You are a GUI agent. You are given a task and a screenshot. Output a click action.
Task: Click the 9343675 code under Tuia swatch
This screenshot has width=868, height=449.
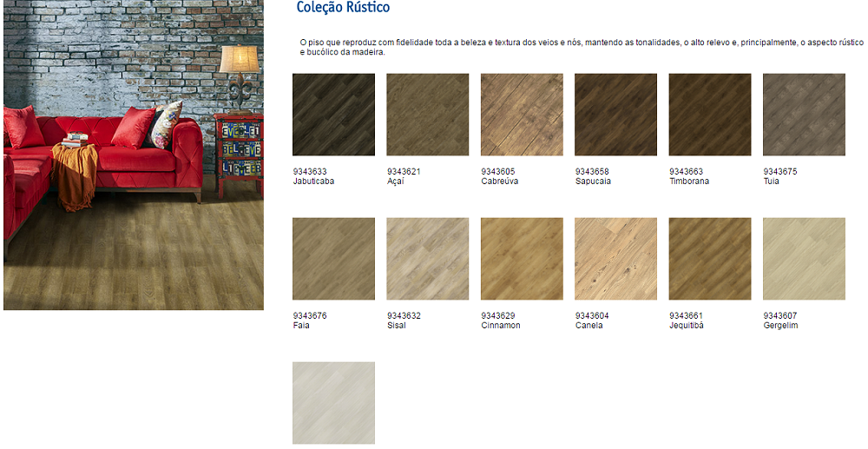click(x=780, y=172)
